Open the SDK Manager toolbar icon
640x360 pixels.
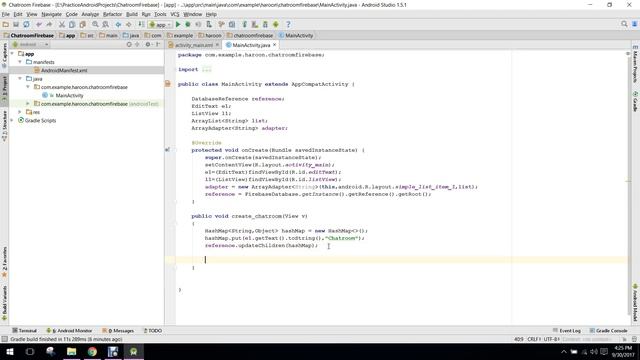(x=265, y=24)
